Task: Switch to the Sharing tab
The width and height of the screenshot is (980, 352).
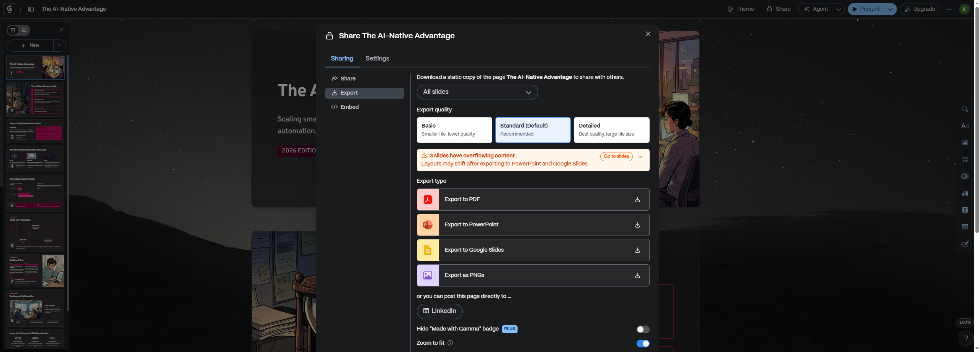Action: [x=342, y=58]
